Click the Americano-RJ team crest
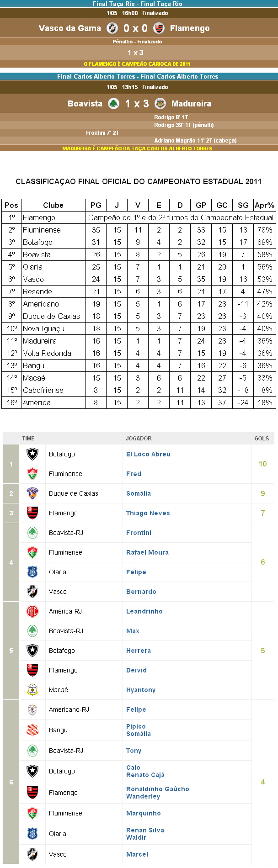The width and height of the screenshot is (278, 868). coord(32,709)
